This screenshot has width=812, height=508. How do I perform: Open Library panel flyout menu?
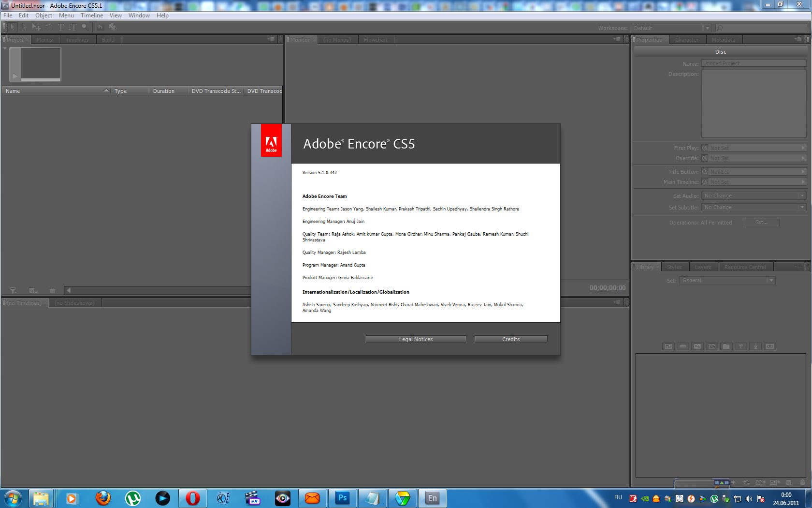(x=797, y=267)
